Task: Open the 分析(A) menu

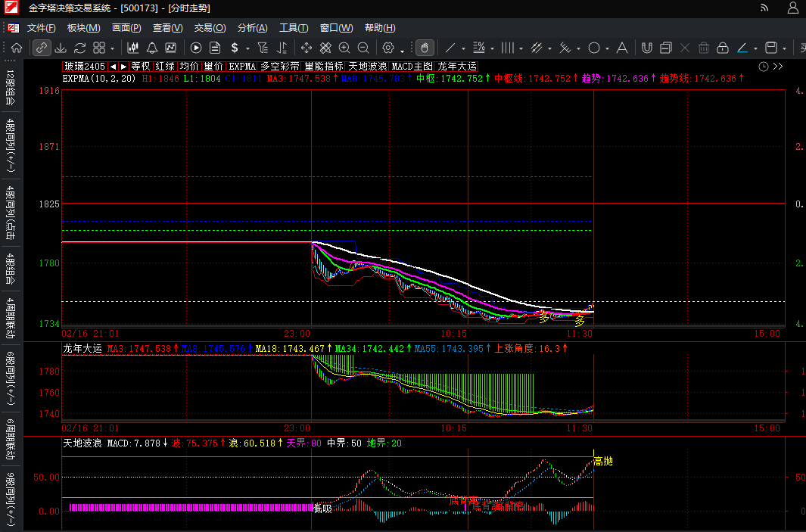Action: [x=252, y=28]
